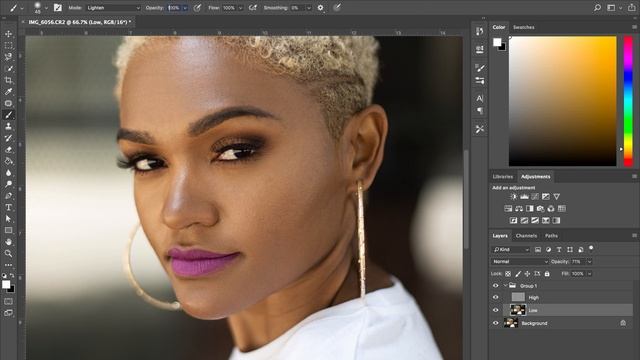This screenshot has width=640, height=360.
Task: Switch to the Paths tab
Action: (x=551, y=236)
